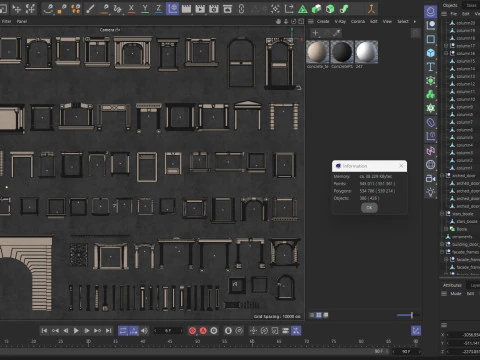Expand the stairs group in object tree
Screen dimensions: 480x360
click(x=442, y=214)
